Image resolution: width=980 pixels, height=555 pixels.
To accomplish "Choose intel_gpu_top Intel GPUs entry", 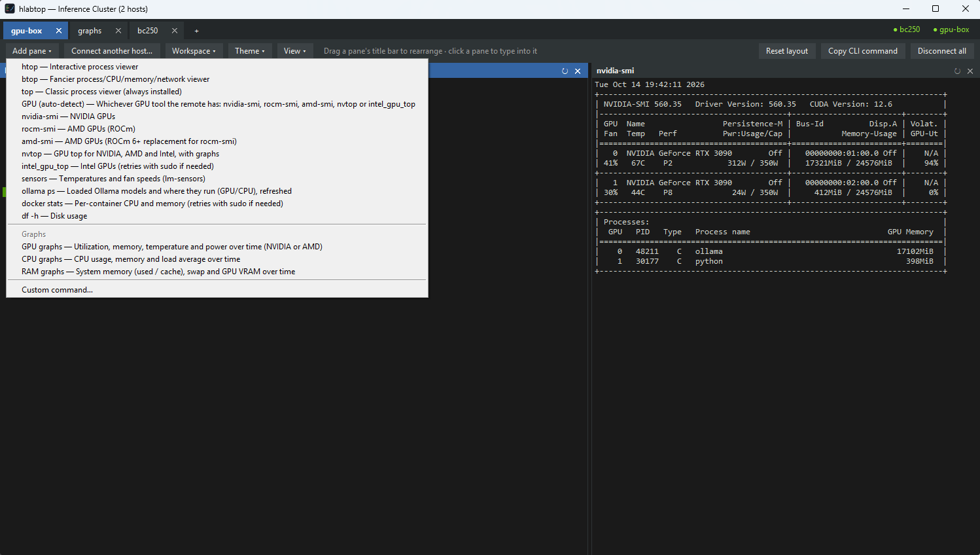I will 217,166.
